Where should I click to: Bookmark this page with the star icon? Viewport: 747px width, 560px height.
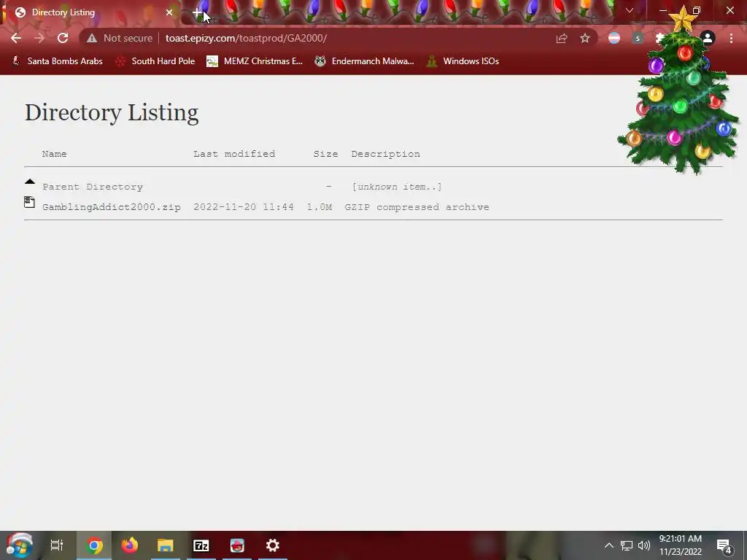pos(585,38)
